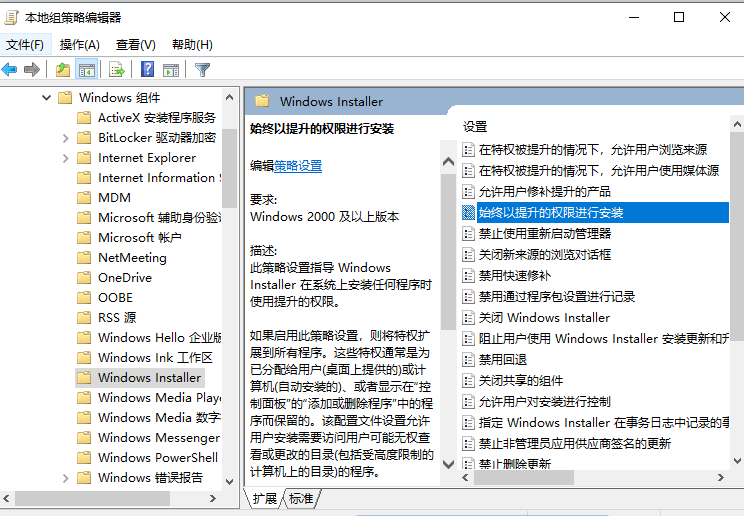Select policy 禁止非管理员应用供应商签名的更新

pyautogui.click(x=567, y=443)
